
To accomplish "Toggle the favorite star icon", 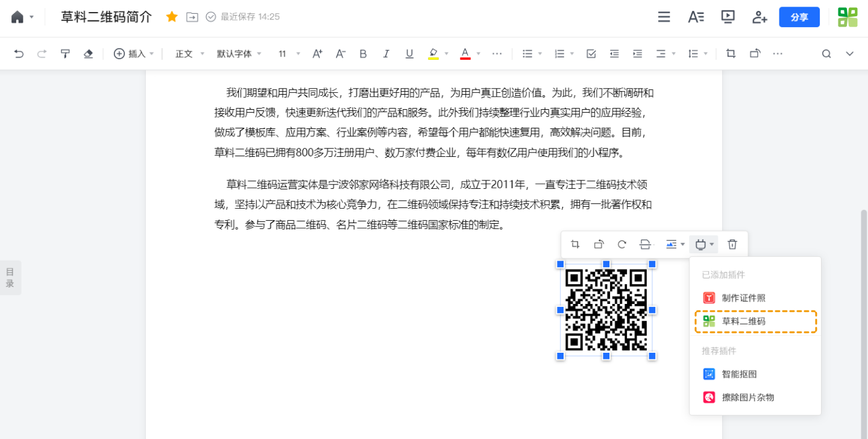I will pos(172,17).
